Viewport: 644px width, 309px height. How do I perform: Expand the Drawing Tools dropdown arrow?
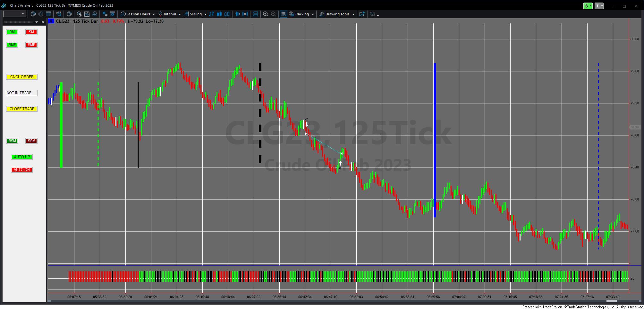[x=353, y=14]
